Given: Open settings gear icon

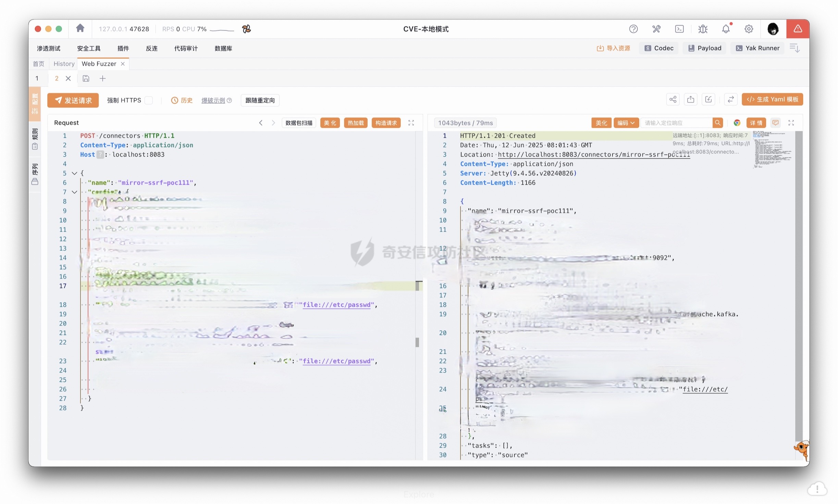Looking at the screenshot, I should (749, 29).
